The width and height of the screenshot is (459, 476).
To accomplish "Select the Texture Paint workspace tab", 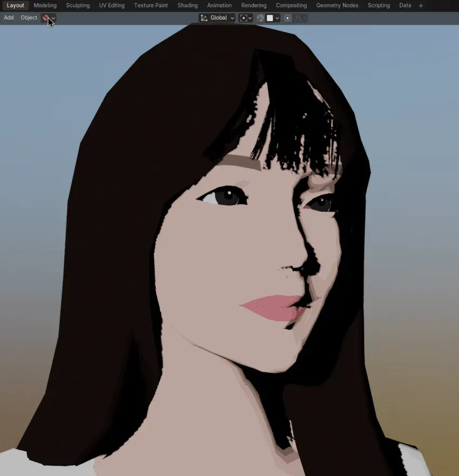I will [151, 5].
